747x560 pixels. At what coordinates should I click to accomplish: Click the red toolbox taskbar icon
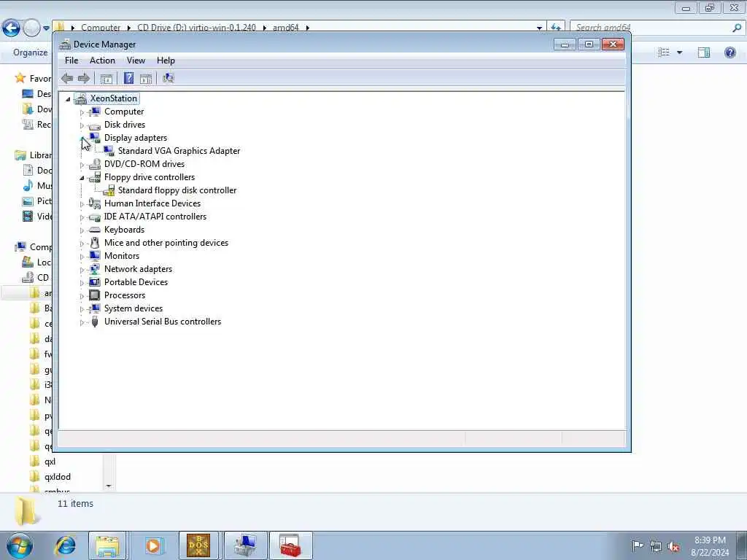[290, 545]
